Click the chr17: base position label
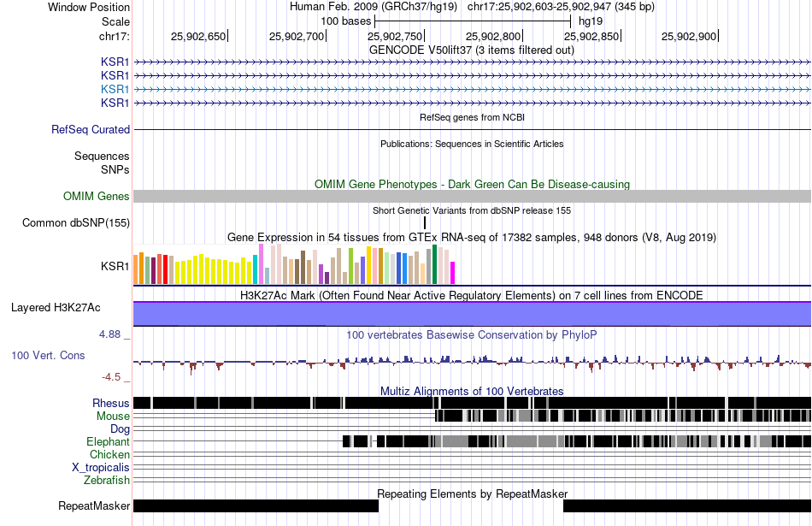812x526 pixels. (114, 36)
